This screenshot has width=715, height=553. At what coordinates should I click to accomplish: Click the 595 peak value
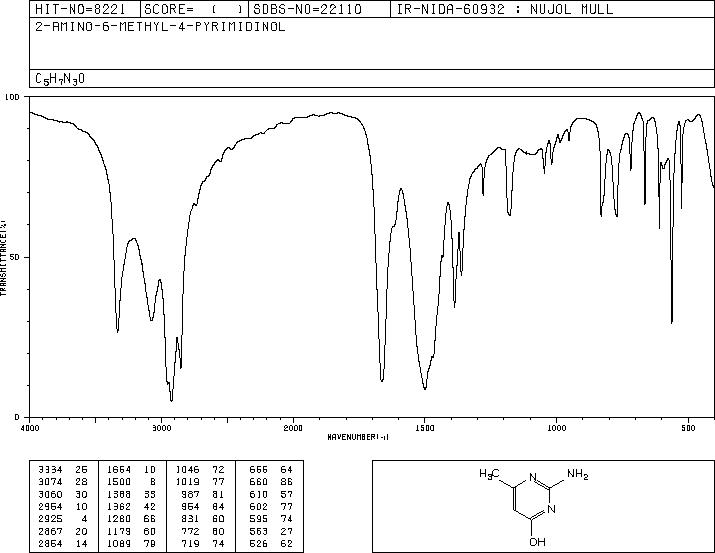(259, 519)
